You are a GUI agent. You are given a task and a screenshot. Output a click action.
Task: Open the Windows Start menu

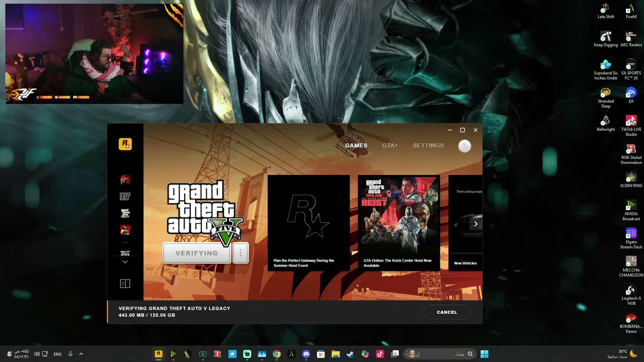click(485, 354)
